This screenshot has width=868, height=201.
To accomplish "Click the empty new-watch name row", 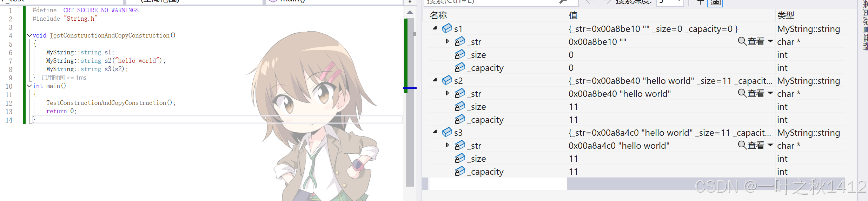I will coord(498,184).
